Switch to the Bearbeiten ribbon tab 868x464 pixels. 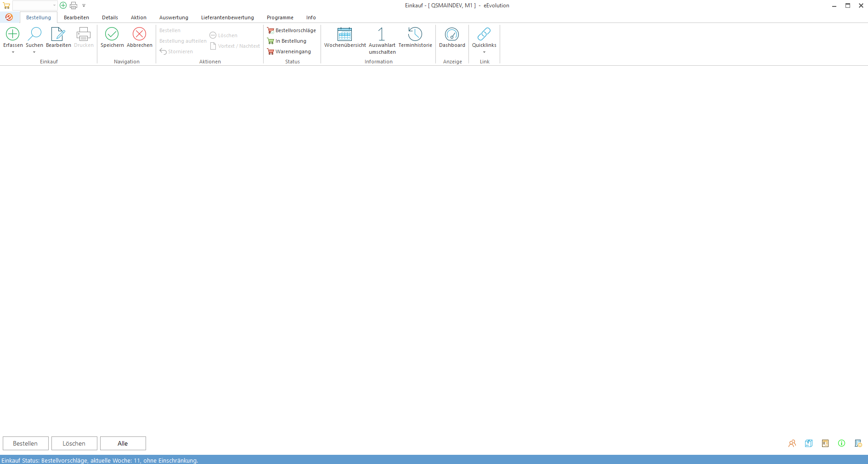(76, 17)
